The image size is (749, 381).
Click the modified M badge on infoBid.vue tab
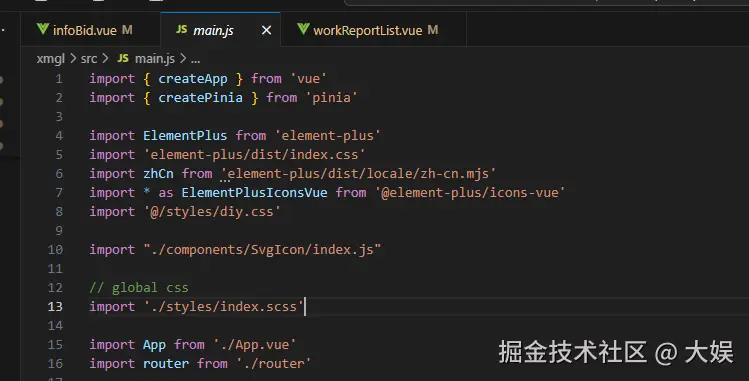click(127, 30)
